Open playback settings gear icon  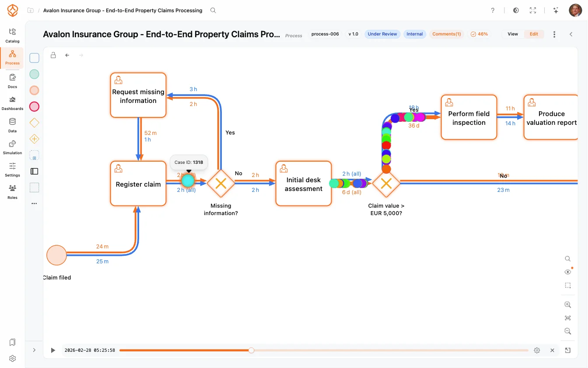coord(537,350)
